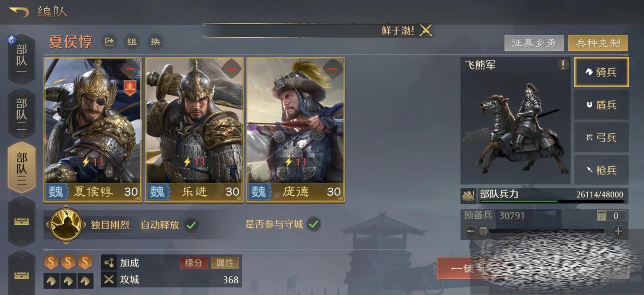Click the exclamation info icon on 飞熊军
The height and width of the screenshot is (295, 644).
(563, 65)
